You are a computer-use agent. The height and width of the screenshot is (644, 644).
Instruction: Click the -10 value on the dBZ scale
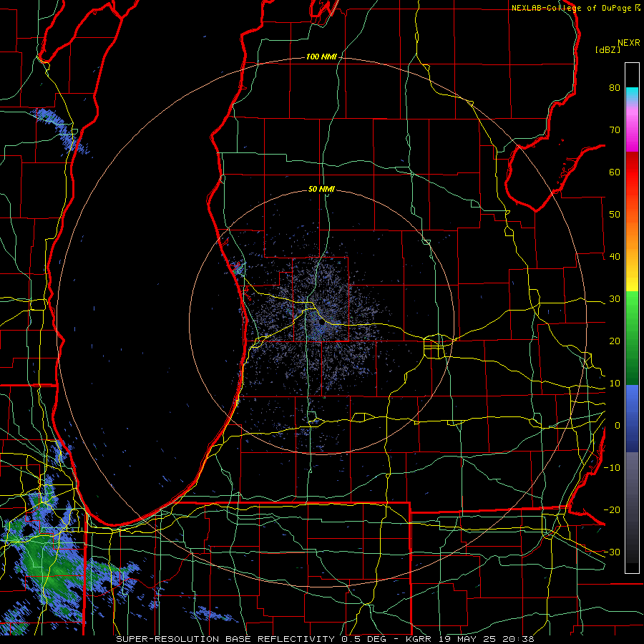coord(612,468)
